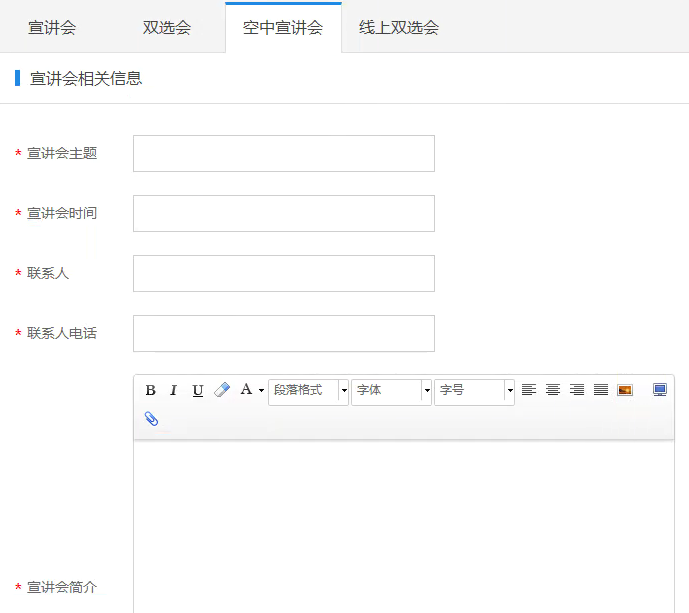This screenshot has height=613, width=689.
Task: Center-align text in the editor
Action: point(553,390)
